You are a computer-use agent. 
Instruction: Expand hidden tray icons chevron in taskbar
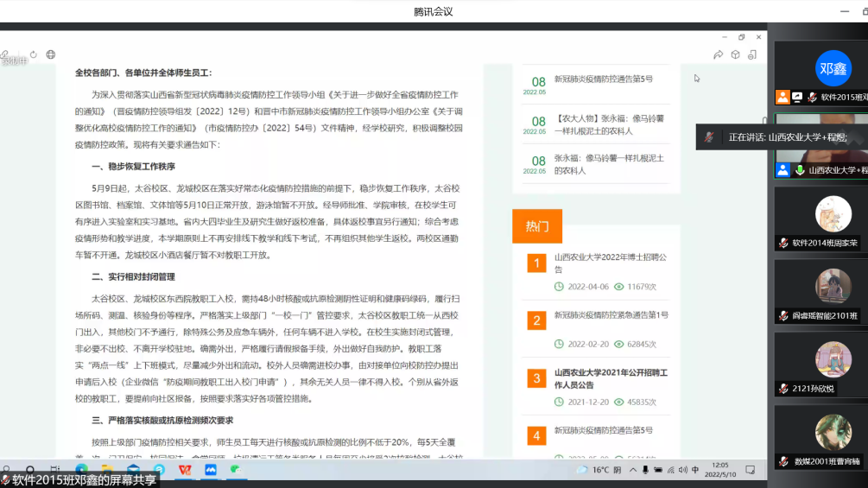(x=633, y=470)
